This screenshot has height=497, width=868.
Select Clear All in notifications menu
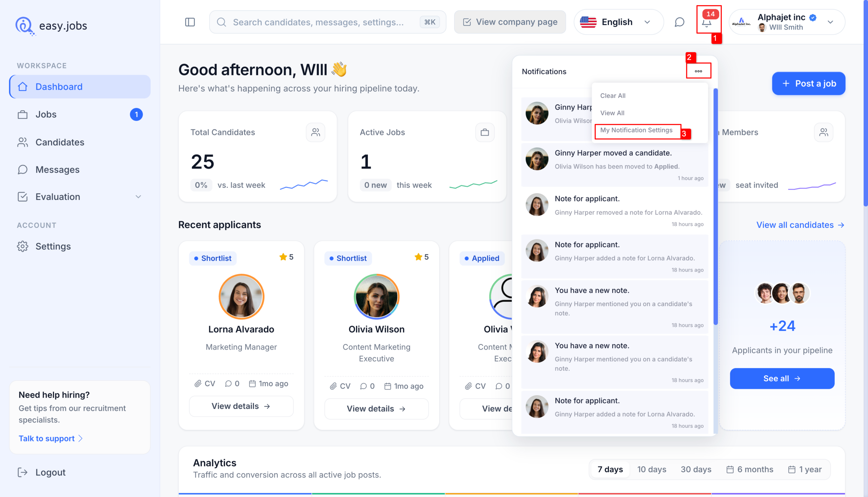(x=613, y=96)
